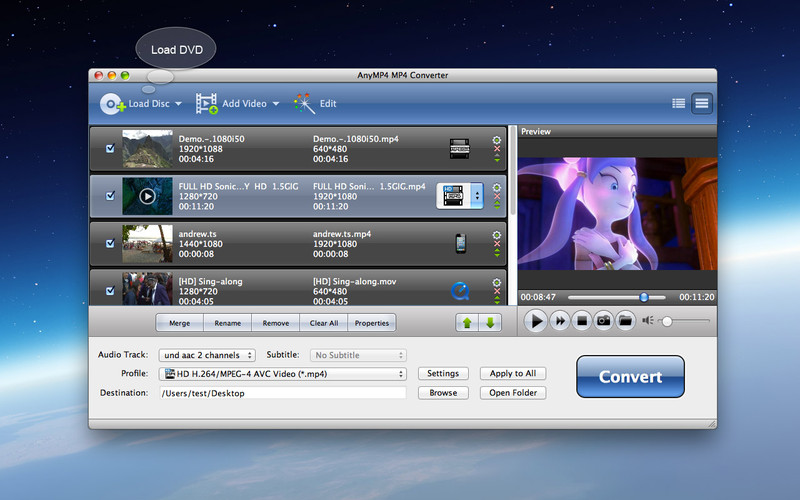Take a snapshot with camera icon
Image resolution: width=800 pixels, height=500 pixels.
click(604, 321)
